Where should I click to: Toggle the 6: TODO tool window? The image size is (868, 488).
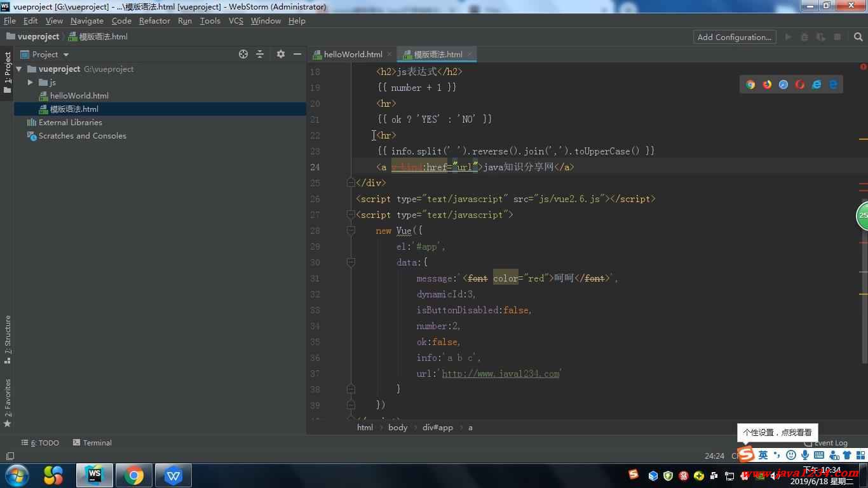(x=40, y=443)
